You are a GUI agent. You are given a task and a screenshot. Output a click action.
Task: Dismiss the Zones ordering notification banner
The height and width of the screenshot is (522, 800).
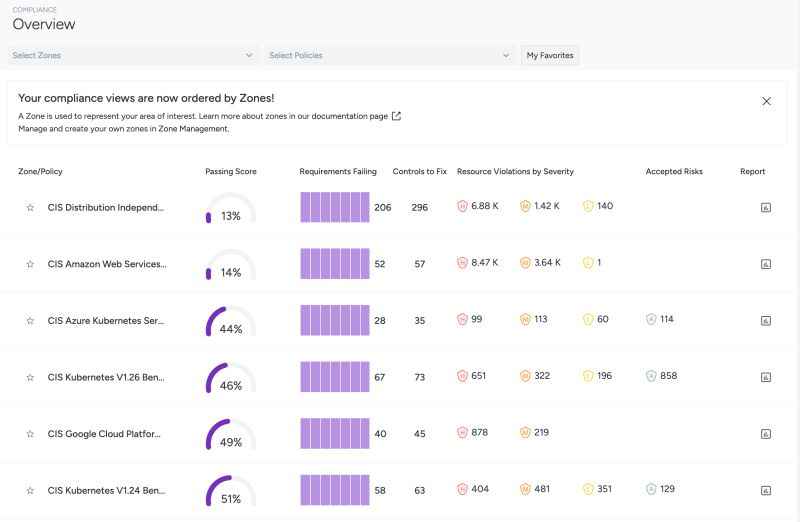click(x=767, y=101)
